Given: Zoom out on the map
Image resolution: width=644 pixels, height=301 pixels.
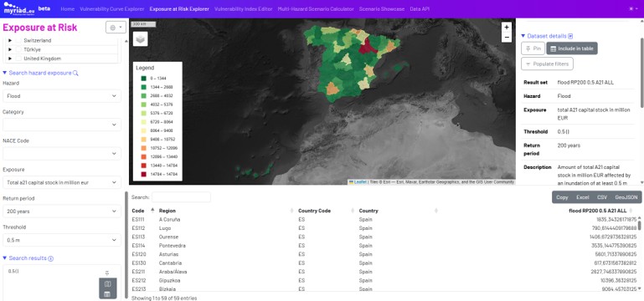Looking at the screenshot, I should point(507,38).
